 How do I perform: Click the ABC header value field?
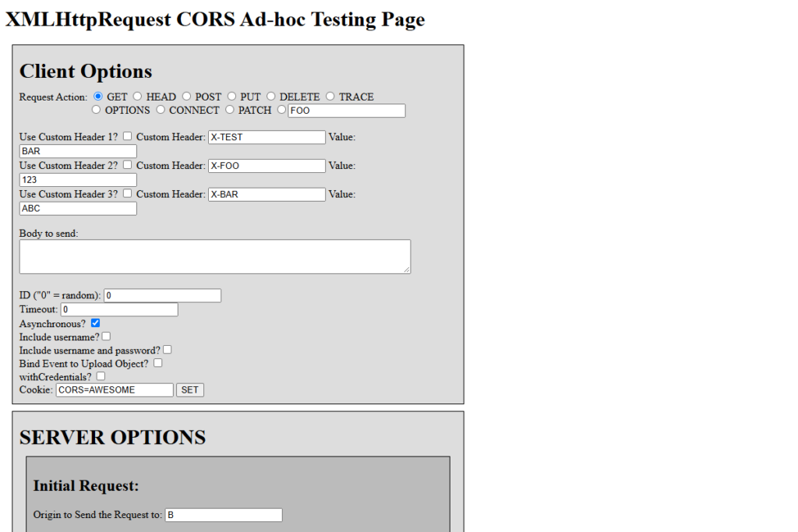tap(78, 209)
